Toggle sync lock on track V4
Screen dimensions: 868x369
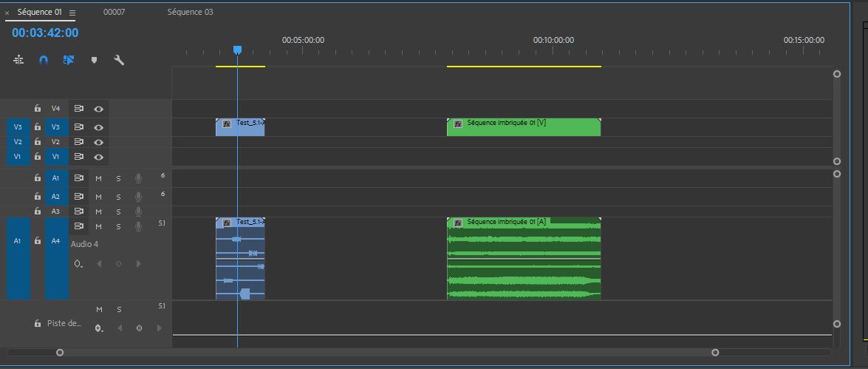tap(79, 109)
